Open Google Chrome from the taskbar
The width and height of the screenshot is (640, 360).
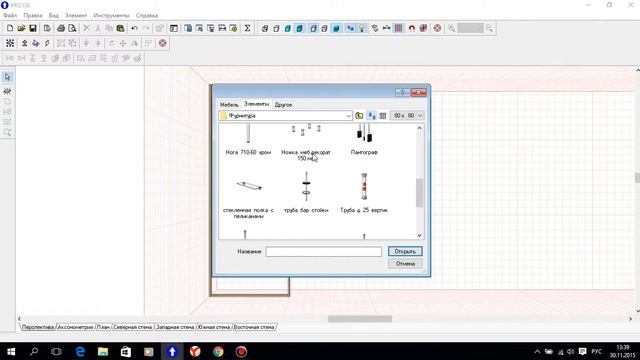point(218,351)
